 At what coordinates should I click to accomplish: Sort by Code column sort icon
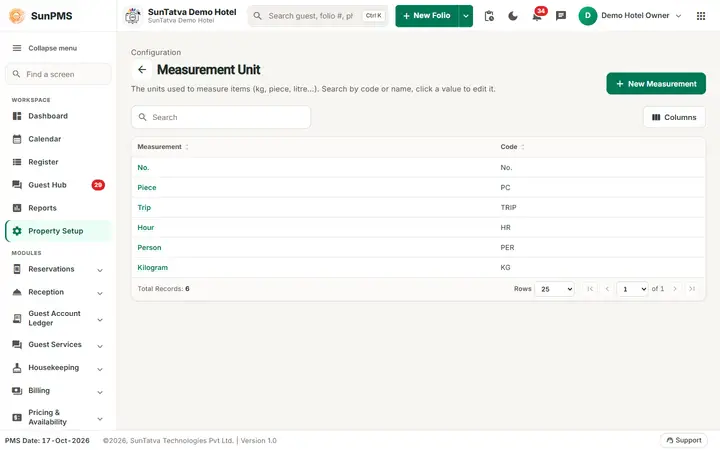coord(523,147)
